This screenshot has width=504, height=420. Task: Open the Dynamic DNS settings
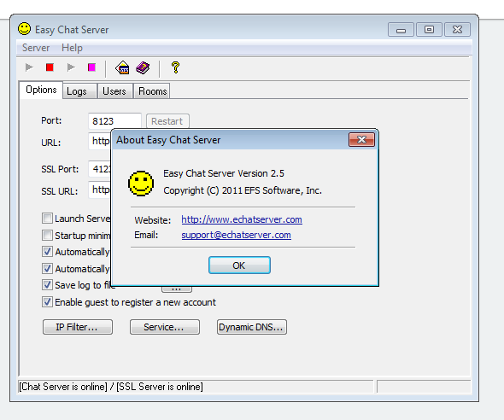[252, 327]
